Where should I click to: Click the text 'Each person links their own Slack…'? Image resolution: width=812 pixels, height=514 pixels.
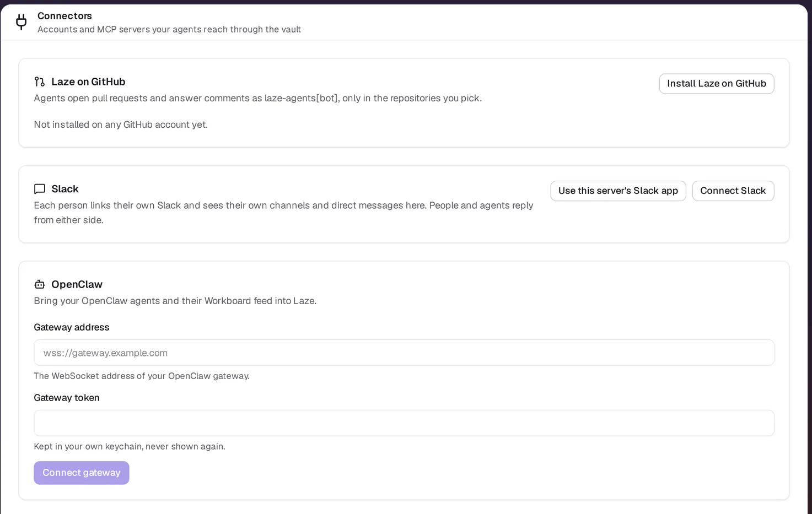pyautogui.click(x=283, y=213)
